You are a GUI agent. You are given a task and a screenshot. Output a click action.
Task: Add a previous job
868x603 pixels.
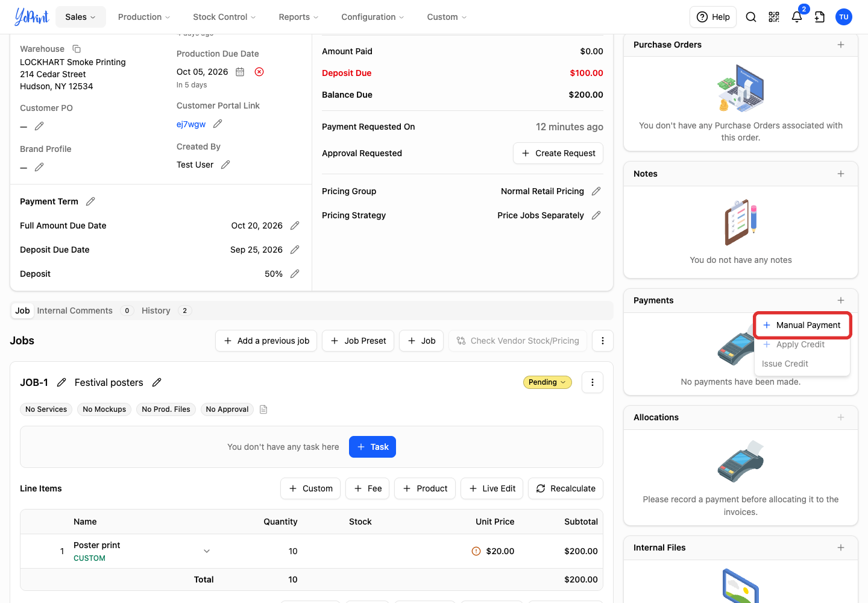(x=266, y=341)
